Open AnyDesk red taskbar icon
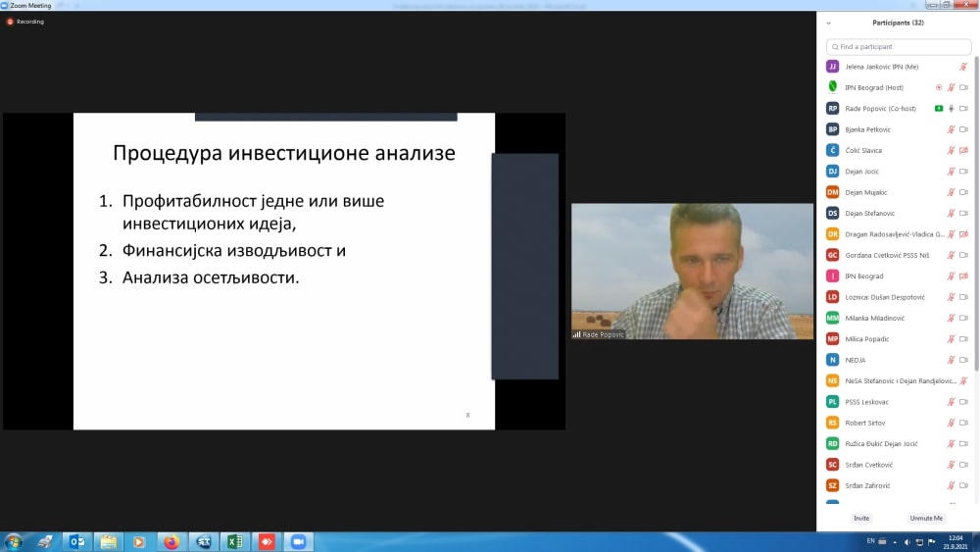The width and height of the screenshot is (980, 552). coord(267,541)
